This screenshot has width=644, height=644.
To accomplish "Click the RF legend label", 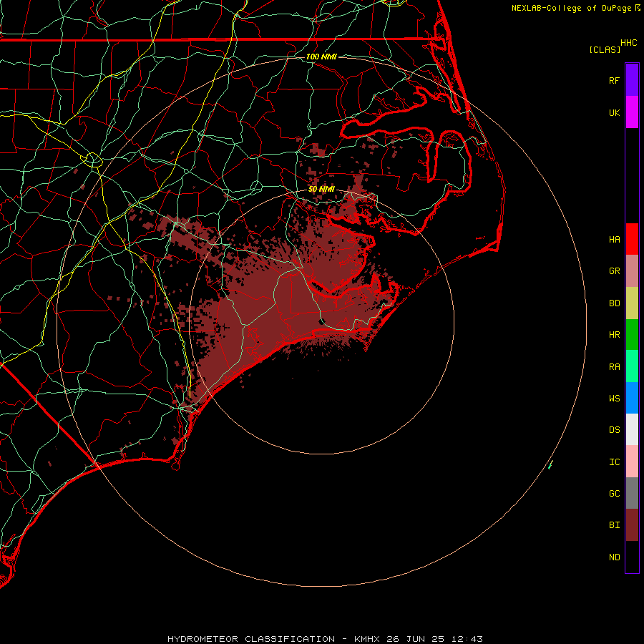I will pos(614,80).
